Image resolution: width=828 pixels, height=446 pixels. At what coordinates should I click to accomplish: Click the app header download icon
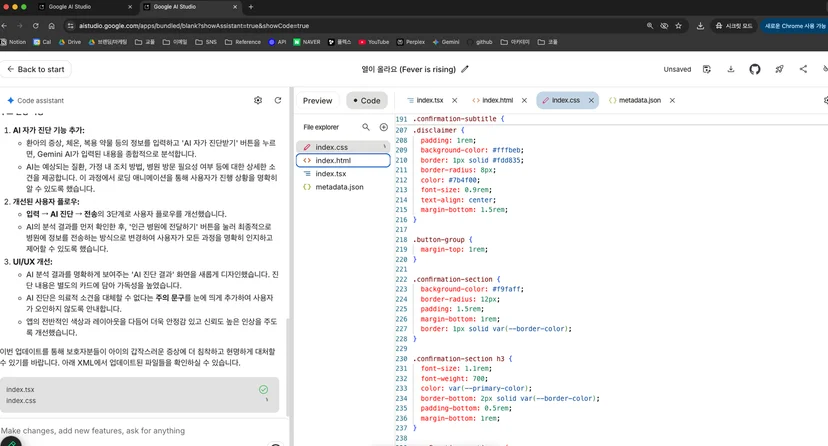pyautogui.click(x=731, y=69)
